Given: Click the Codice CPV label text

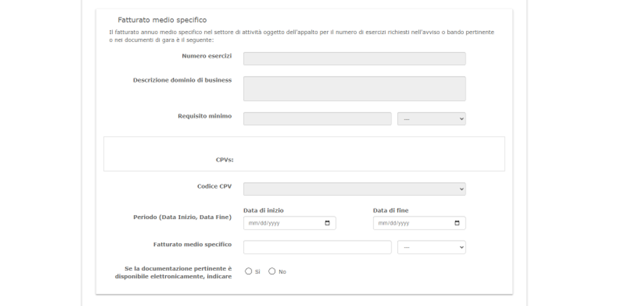Looking at the screenshot, I should tap(214, 187).
